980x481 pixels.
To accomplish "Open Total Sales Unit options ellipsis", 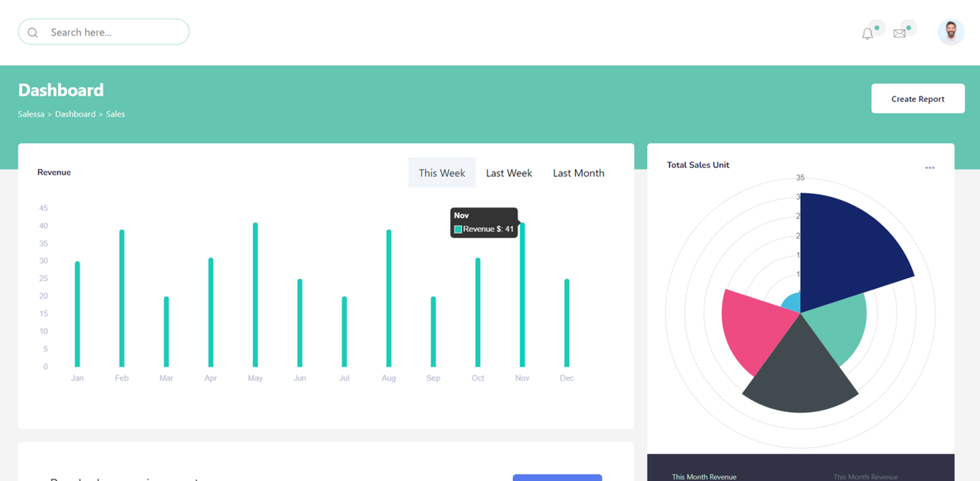I will coord(929,168).
